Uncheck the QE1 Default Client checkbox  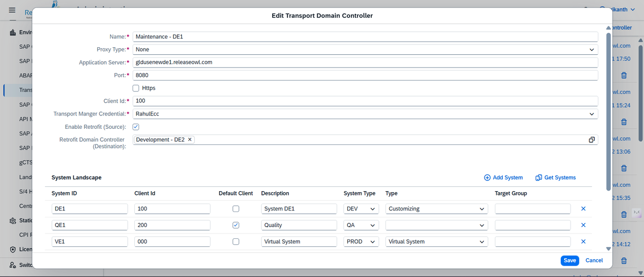coord(236,225)
